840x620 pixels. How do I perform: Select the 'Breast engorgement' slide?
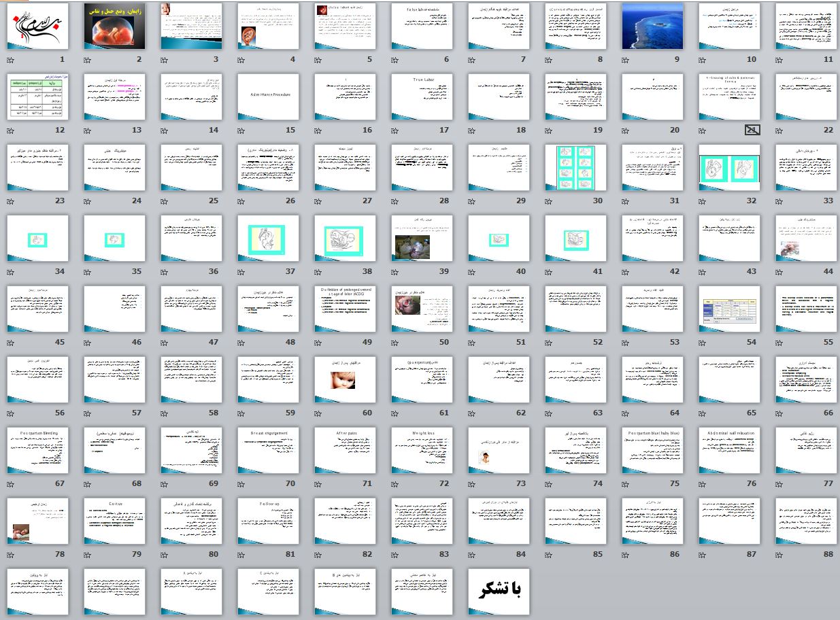pyautogui.click(x=268, y=450)
